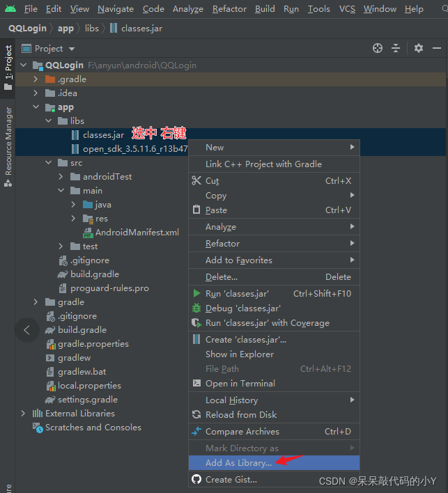This screenshot has height=493, width=448.
Task: Open the File menu
Action: [31, 9]
